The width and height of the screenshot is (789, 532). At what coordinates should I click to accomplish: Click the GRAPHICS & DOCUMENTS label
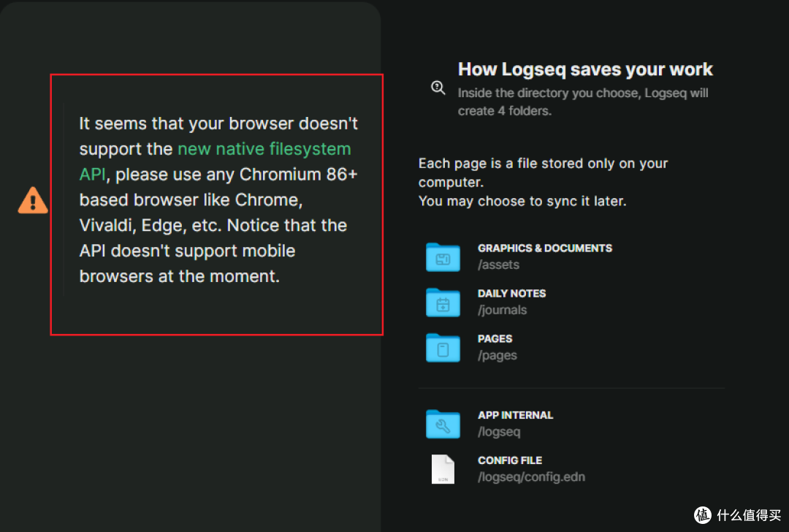[545, 248]
